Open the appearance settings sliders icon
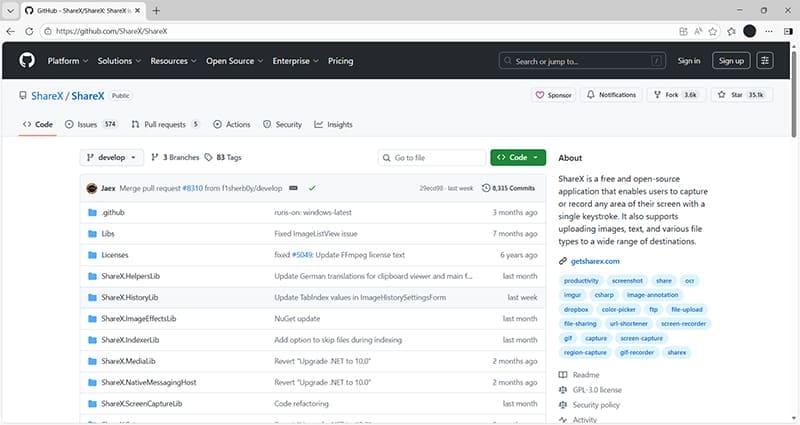 pos(765,61)
